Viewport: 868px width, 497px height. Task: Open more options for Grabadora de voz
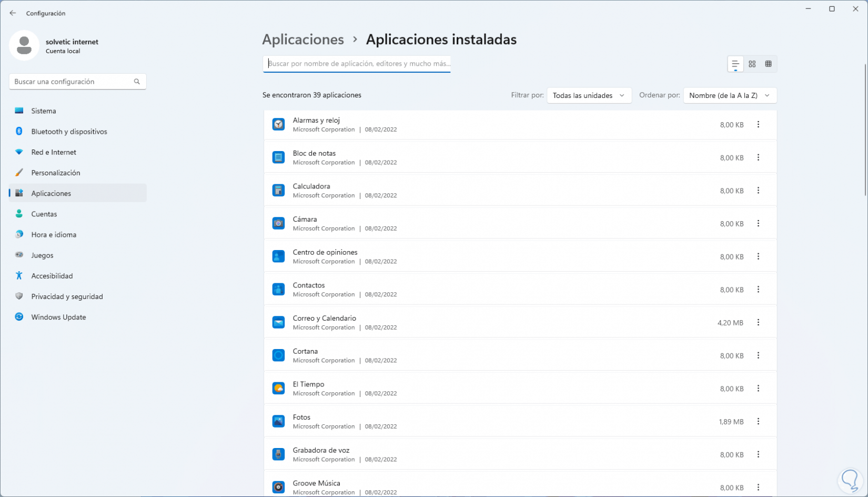(x=758, y=454)
